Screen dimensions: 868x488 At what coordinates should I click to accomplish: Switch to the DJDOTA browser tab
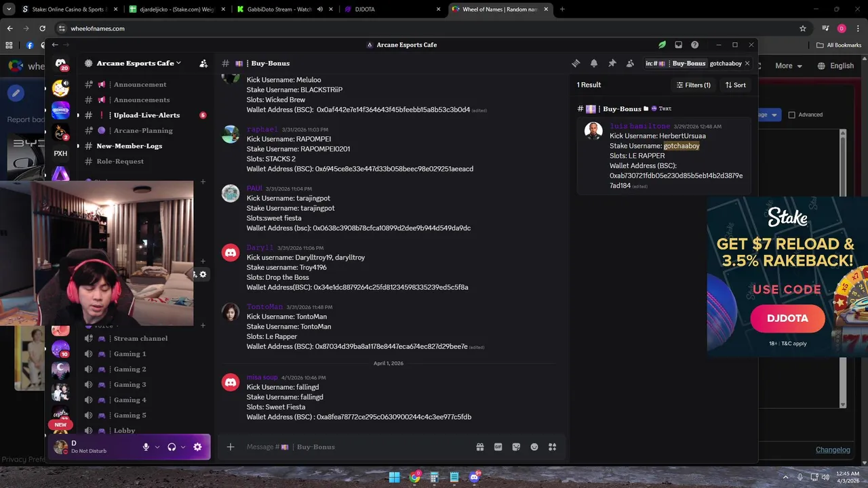click(x=391, y=9)
